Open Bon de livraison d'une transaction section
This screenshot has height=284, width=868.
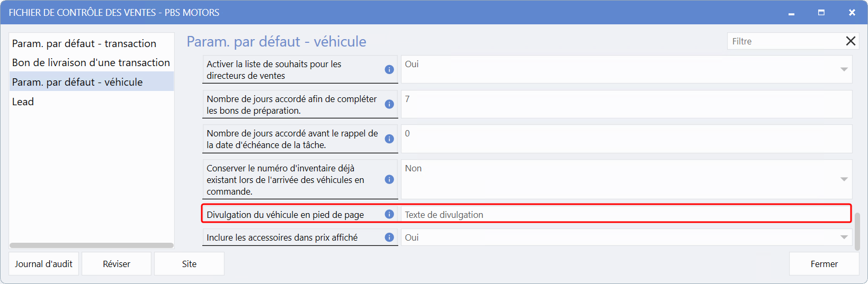pos(91,62)
